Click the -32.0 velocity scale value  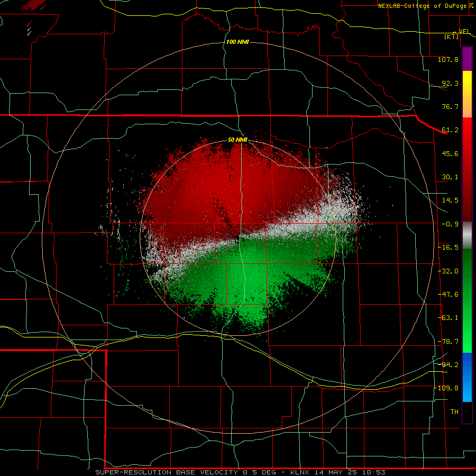pyautogui.click(x=448, y=271)
